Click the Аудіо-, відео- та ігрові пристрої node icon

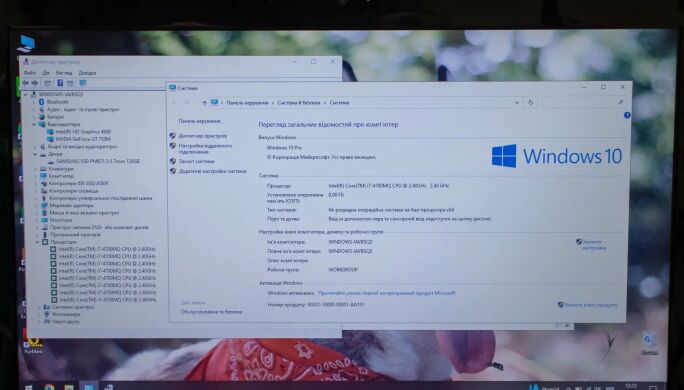42,109
